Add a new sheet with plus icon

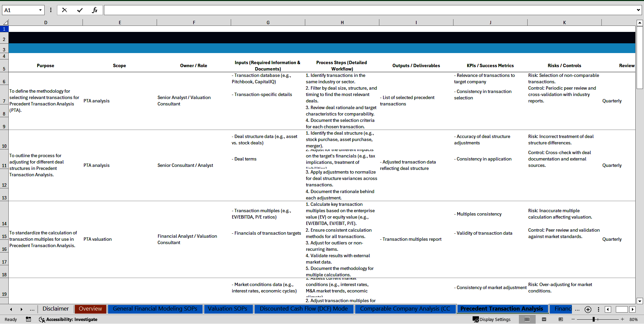click(588, 309)
